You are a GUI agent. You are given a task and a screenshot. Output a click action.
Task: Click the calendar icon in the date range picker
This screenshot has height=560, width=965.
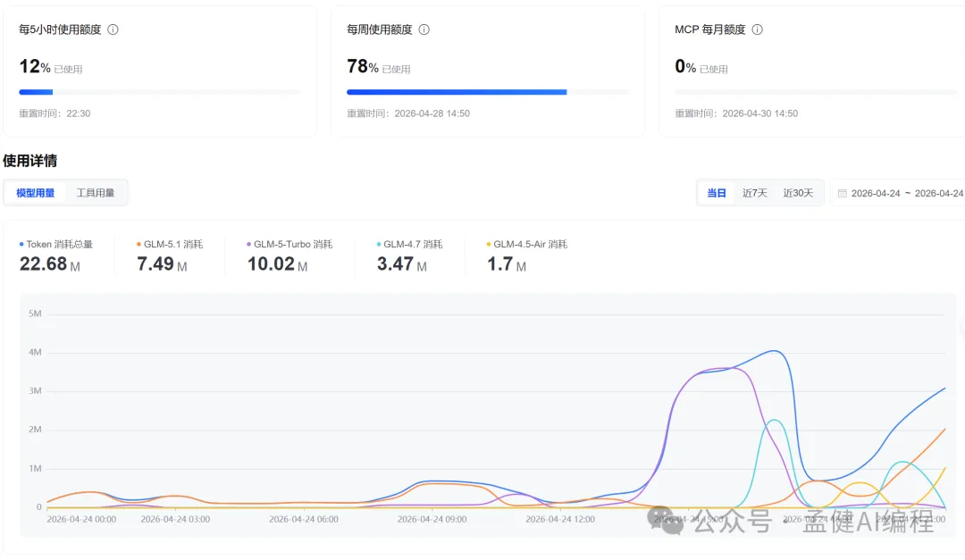pos(842,193)
